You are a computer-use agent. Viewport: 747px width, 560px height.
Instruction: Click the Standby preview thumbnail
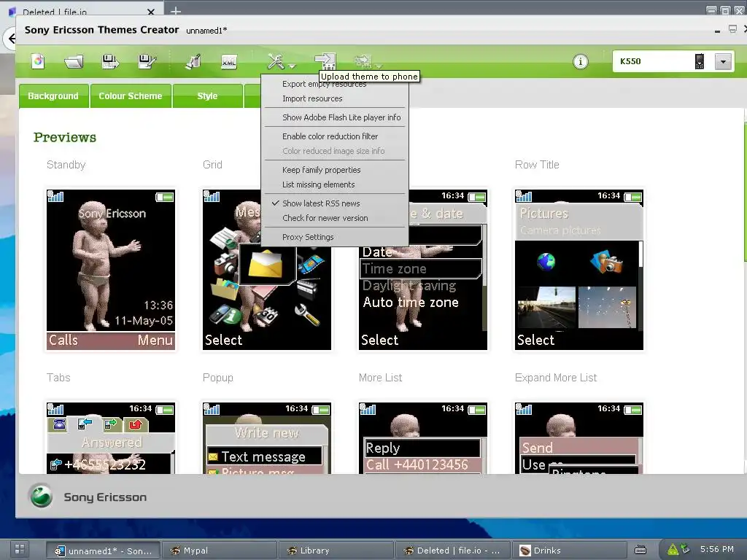click(111, 270)
